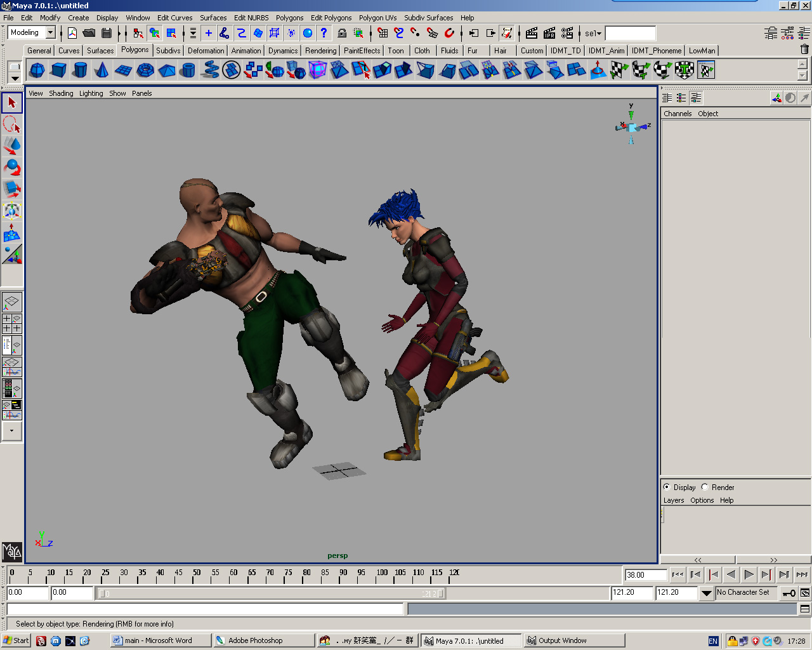Toggle Make live magnet icon
This screenshot has height=650, width=812.
tap(449, 33)
